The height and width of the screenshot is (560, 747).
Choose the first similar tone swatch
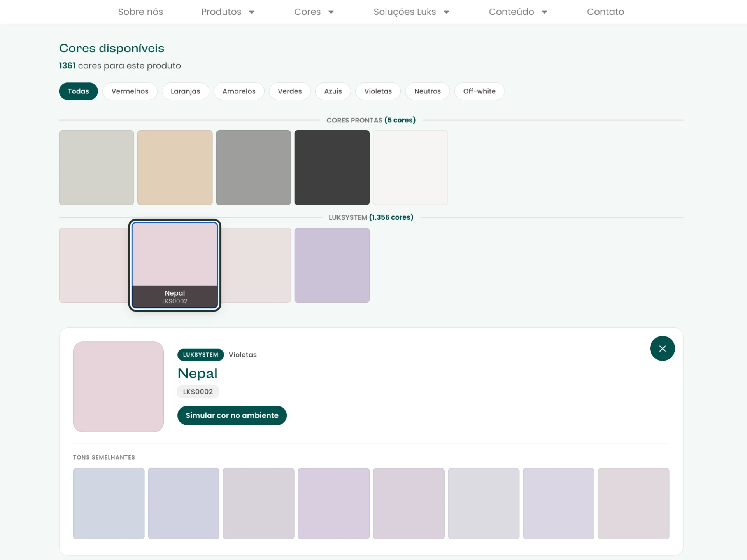tap(109, 504)
